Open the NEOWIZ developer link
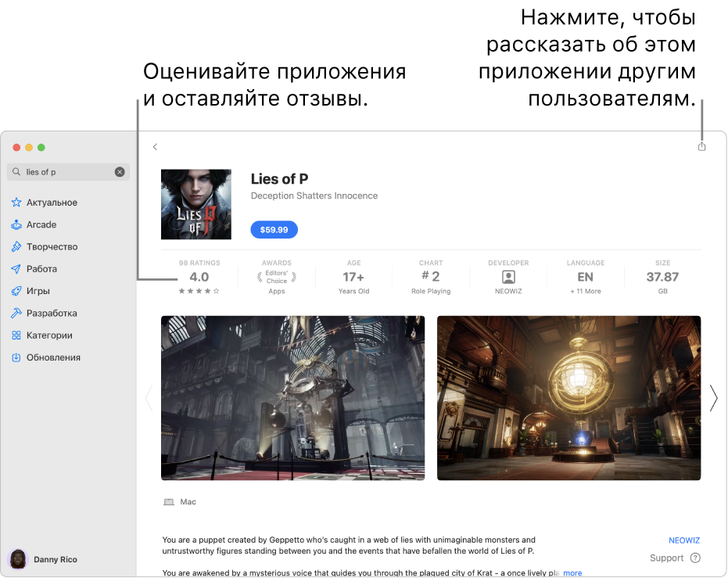 tap(684, 540)
